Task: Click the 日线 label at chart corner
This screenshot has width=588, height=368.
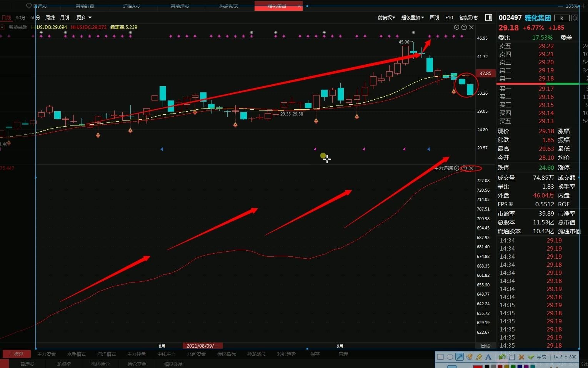Action: pos(486,346)
